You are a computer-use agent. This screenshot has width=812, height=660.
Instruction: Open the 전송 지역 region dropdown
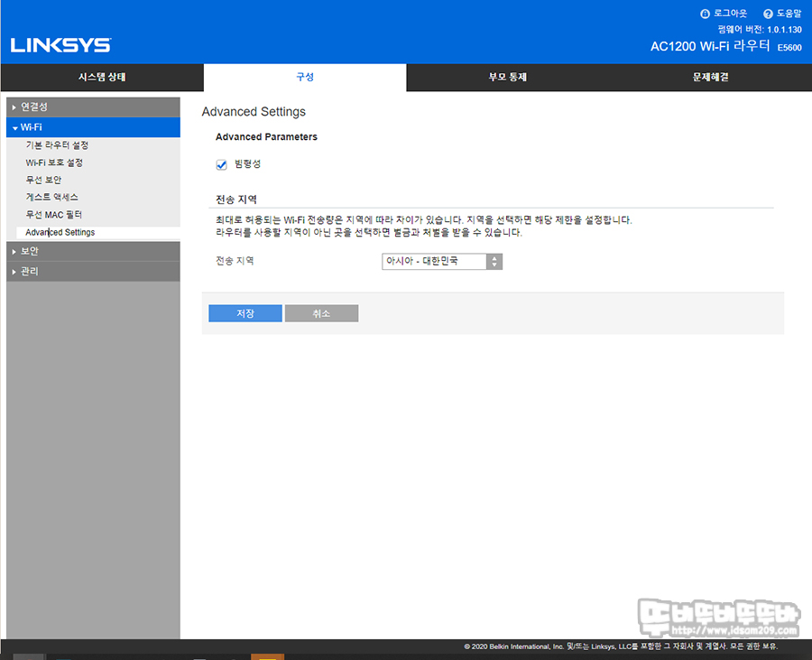pyautogui.click(x=442, y=261)
